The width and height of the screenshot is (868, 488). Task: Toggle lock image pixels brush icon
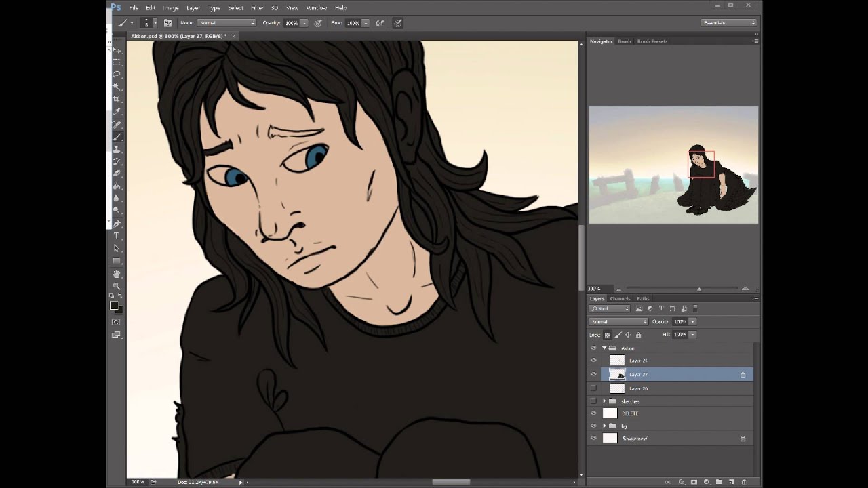618,335
